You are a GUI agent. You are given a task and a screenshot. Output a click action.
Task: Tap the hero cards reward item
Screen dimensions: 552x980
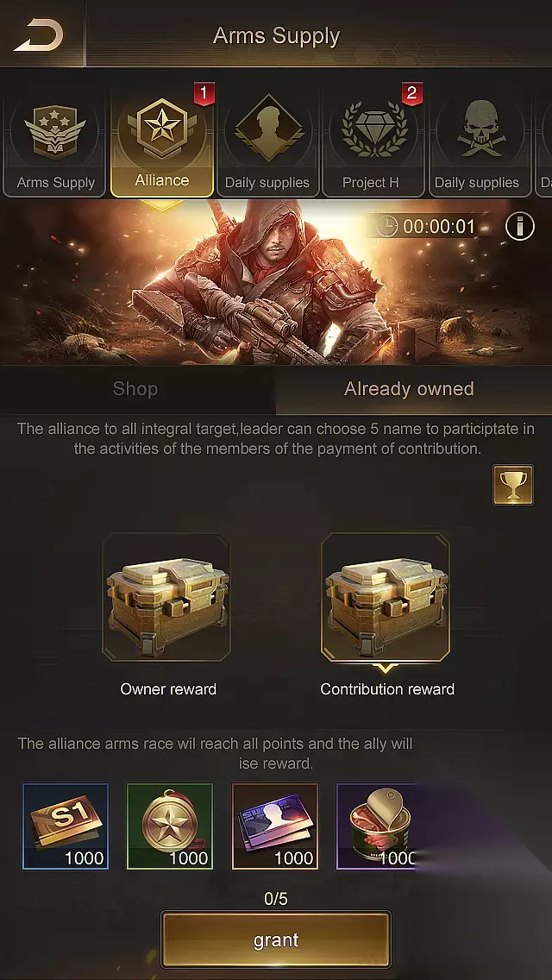pos(275,826)
